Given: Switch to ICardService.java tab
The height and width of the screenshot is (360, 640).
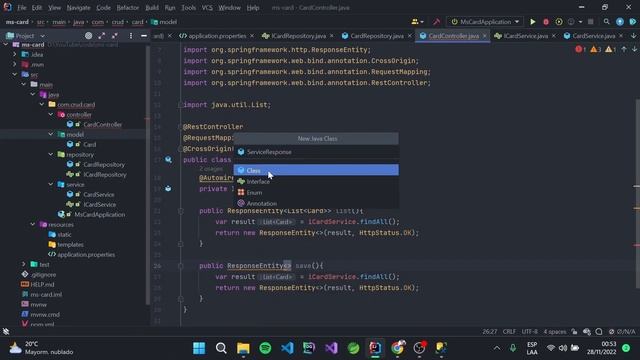Looking at the screenshot, I should (525, 36).
